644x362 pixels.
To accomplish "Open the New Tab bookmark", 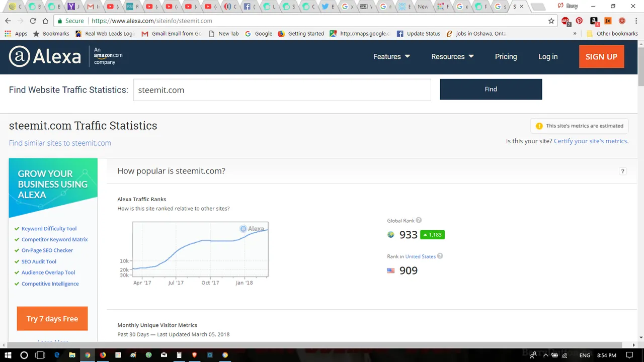I will 223,34.
